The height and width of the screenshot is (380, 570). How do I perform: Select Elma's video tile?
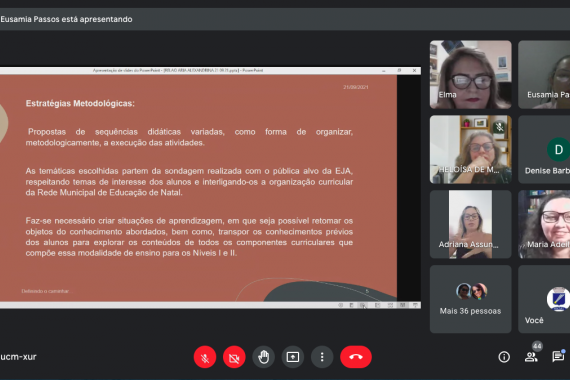point(470,75)
